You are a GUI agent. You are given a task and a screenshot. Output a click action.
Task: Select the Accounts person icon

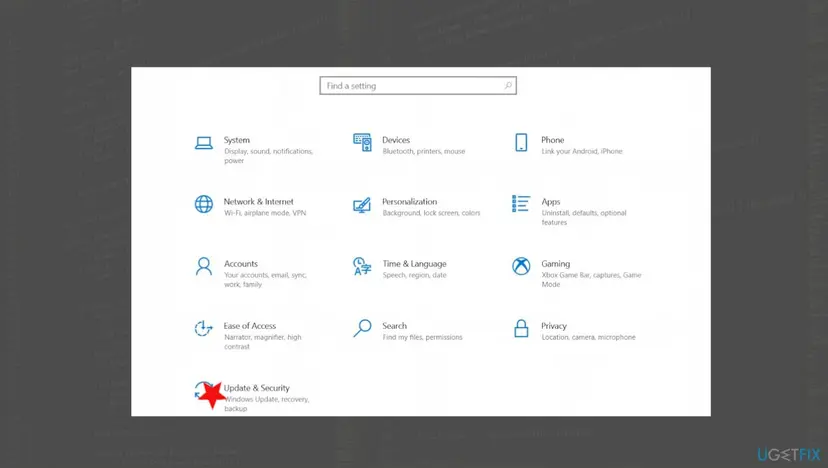coord(204,266)
